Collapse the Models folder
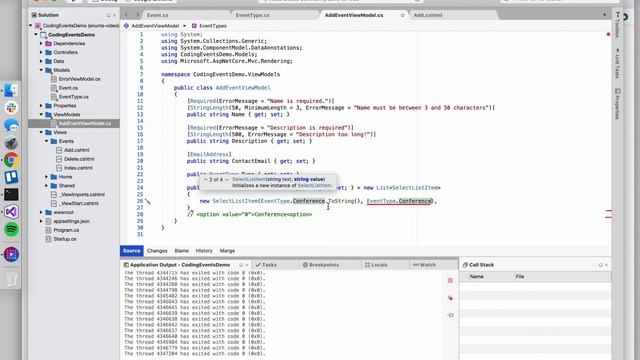The image size is (640, 360). (41, 70)
